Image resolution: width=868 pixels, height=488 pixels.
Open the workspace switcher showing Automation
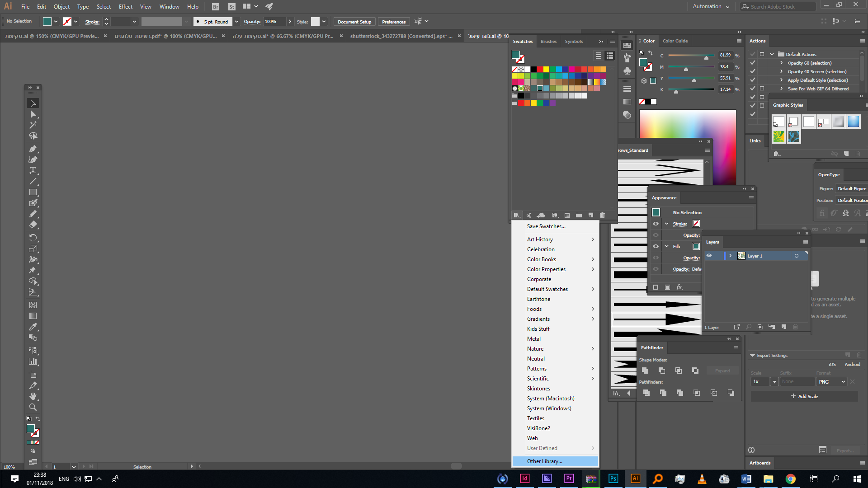[711, 6]
